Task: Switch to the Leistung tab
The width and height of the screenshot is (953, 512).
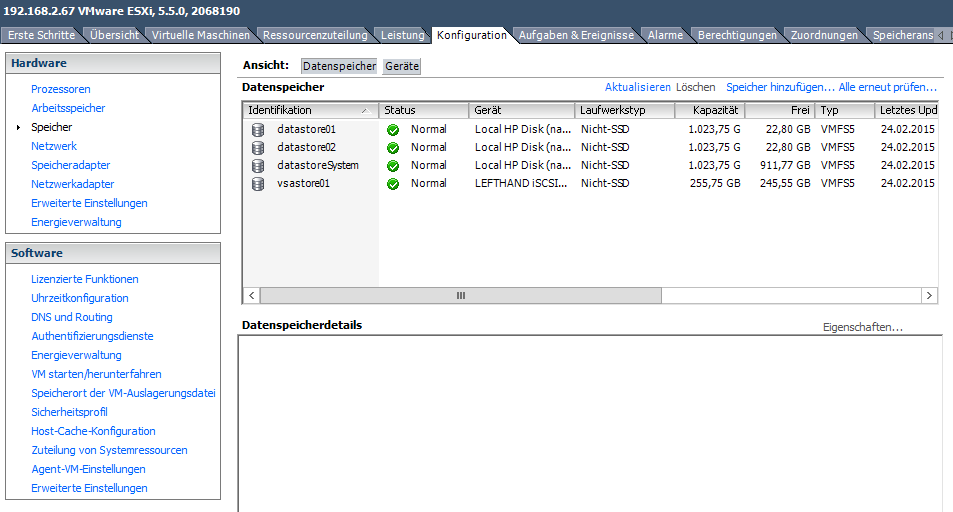Action: 402,35
